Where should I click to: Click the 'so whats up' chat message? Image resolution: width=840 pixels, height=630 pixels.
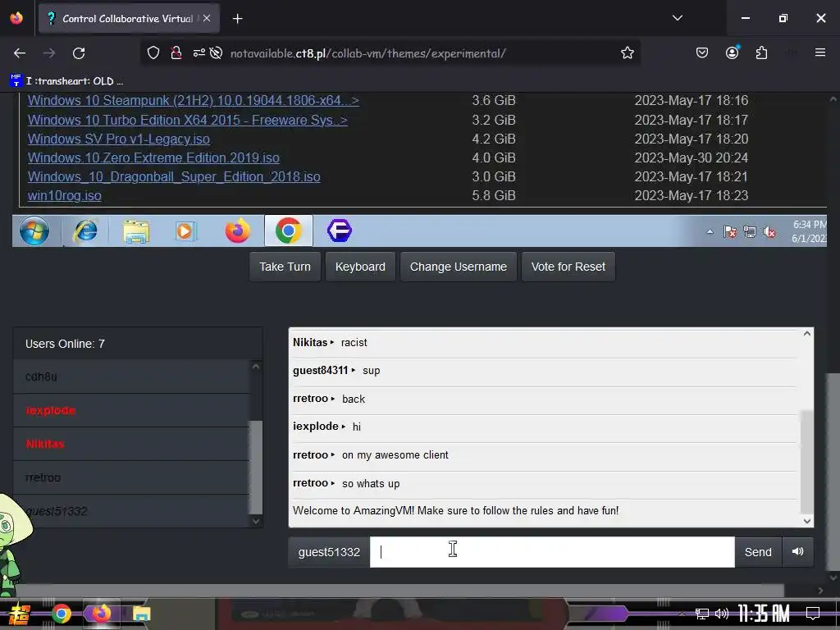coord(371,484)
